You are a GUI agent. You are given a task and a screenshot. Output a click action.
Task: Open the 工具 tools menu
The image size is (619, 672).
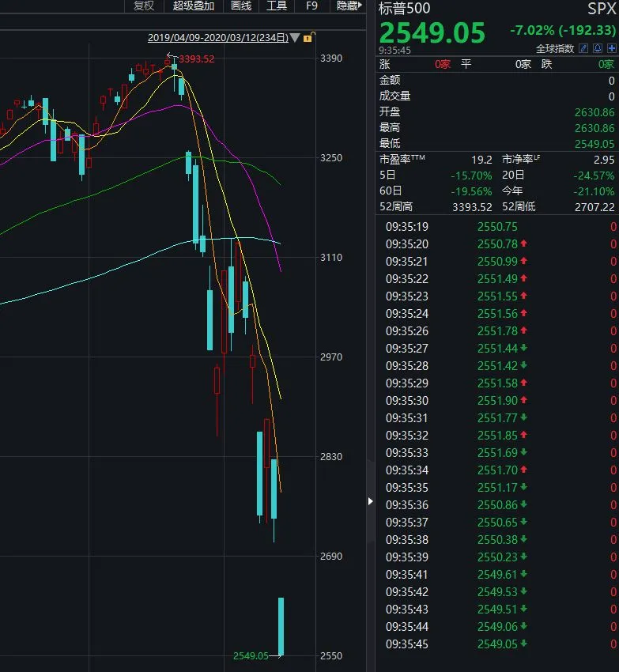[x=277, y=6]
